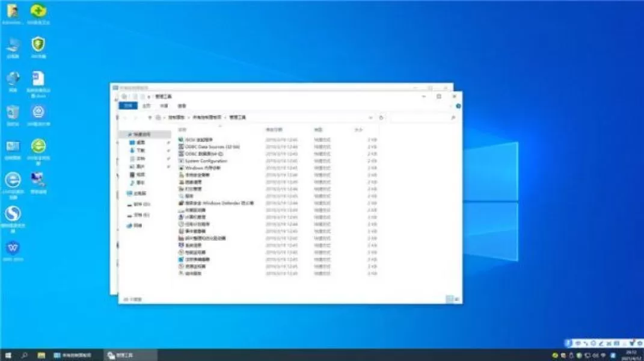Refresh the current folder view
644x361 pixels.
[x=381, y=117]
